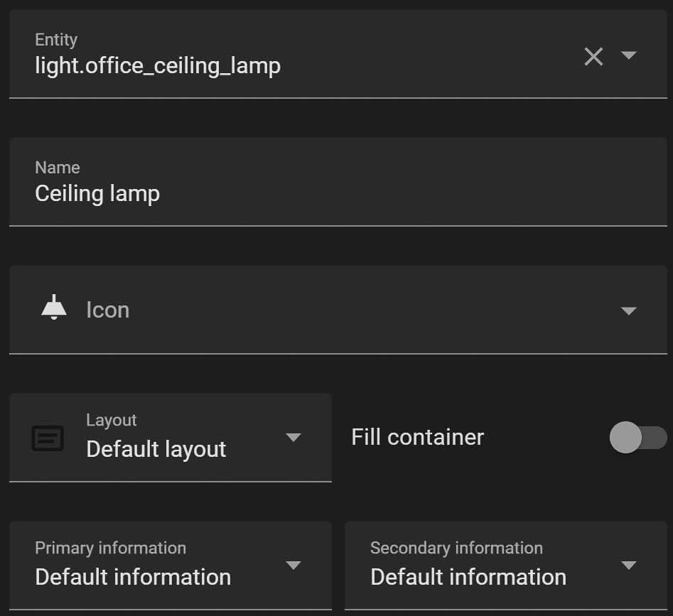Click the light.office_ceiling_lamp entity value
The image size is (673, 616).
(158, 67)
